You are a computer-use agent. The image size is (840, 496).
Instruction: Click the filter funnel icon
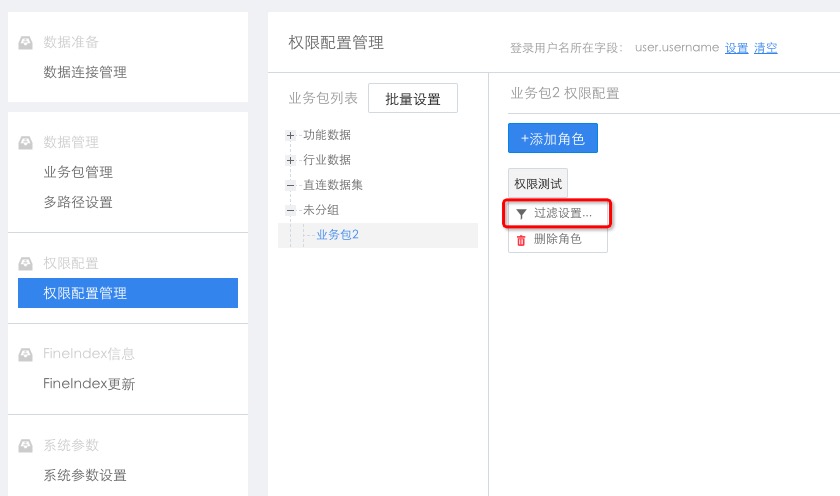521,214
